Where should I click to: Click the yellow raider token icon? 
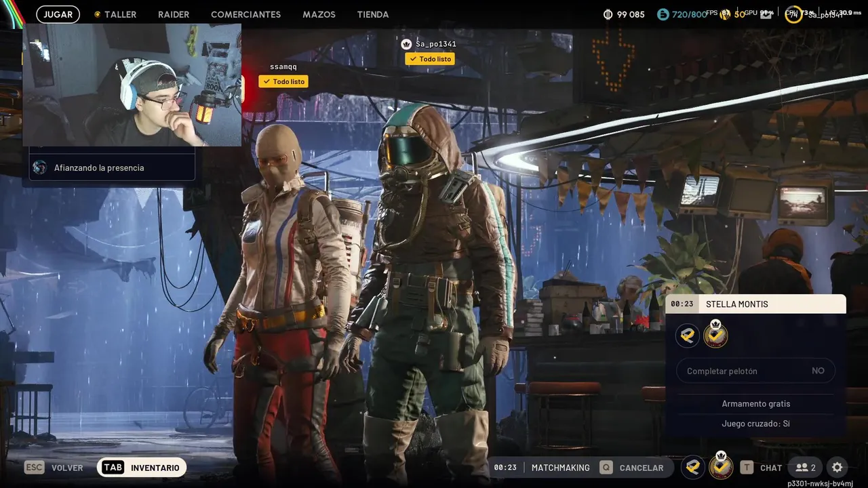(726, 14)
